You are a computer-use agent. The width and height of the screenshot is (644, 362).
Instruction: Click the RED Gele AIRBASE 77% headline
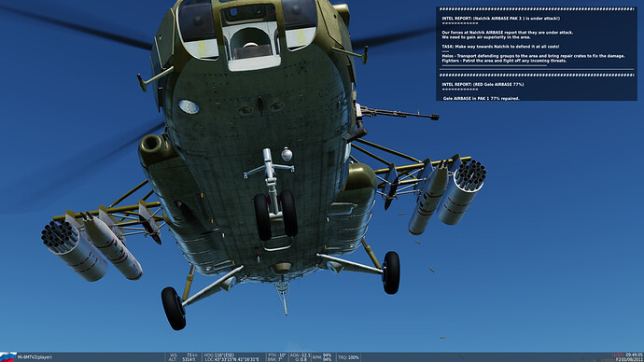483,85
